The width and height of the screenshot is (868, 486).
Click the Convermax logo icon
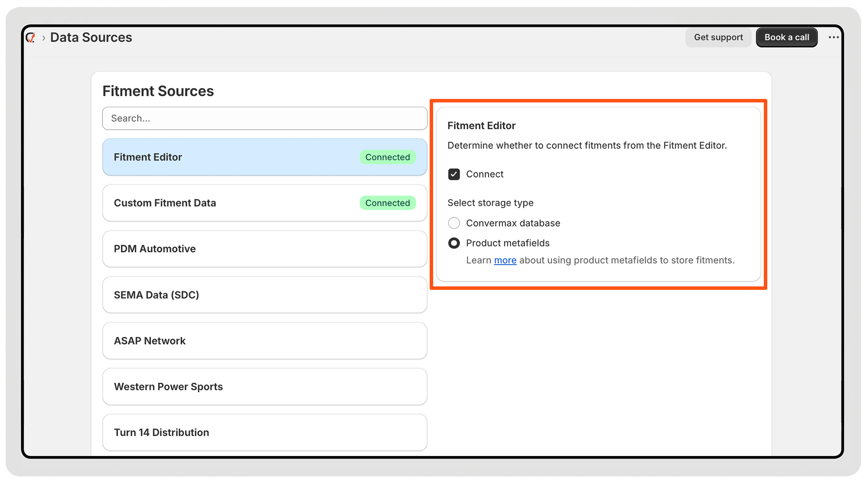pyautogui.click(x=31, y=38)
